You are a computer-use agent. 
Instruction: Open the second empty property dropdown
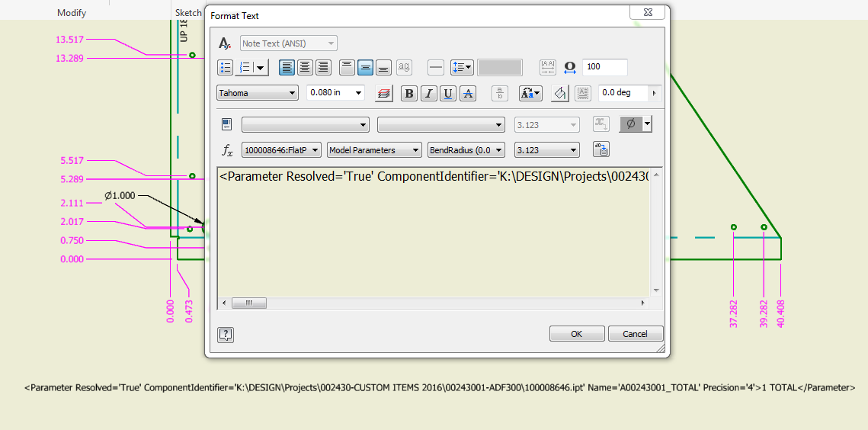[441, 125]
